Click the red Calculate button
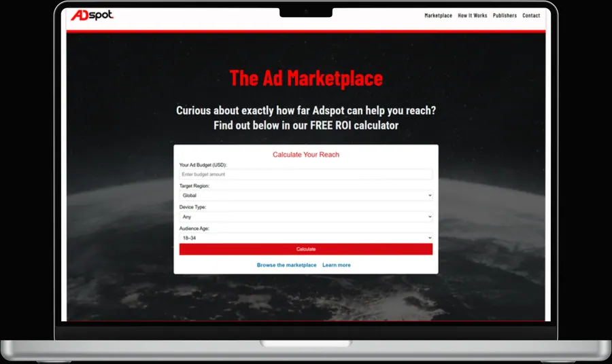This screenshot has width=612, height=364. pos(305,249)
